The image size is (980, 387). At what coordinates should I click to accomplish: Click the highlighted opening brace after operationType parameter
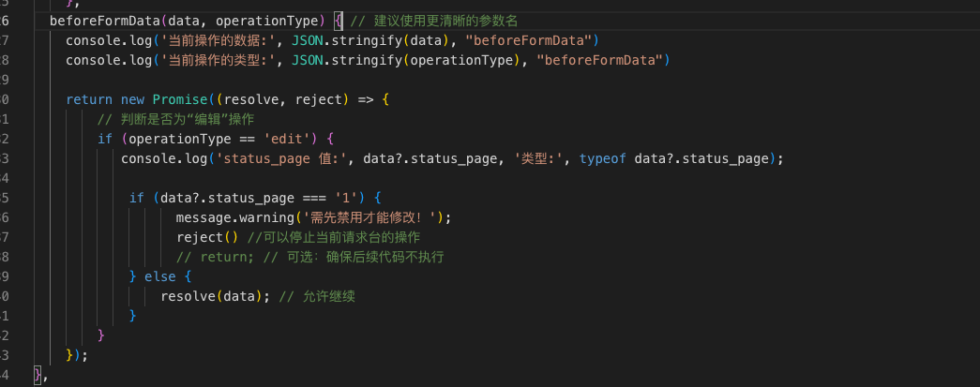[x=339, y=20]
